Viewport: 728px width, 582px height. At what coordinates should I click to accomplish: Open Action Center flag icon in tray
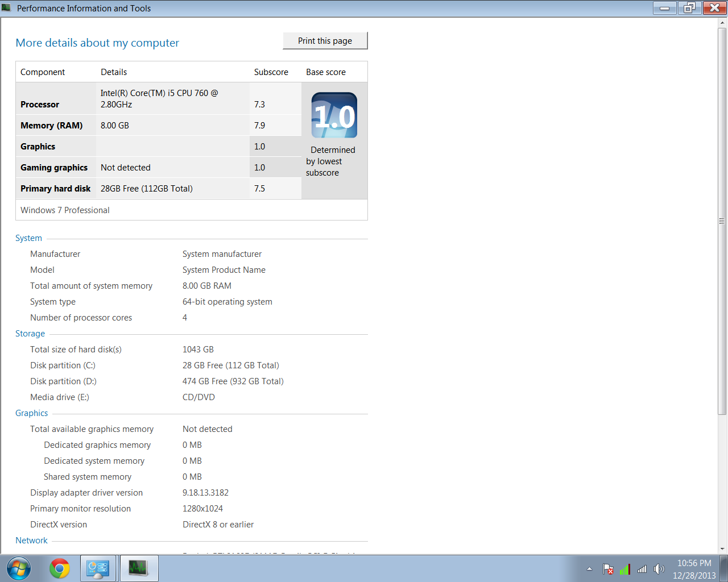[x=608, y=569]
